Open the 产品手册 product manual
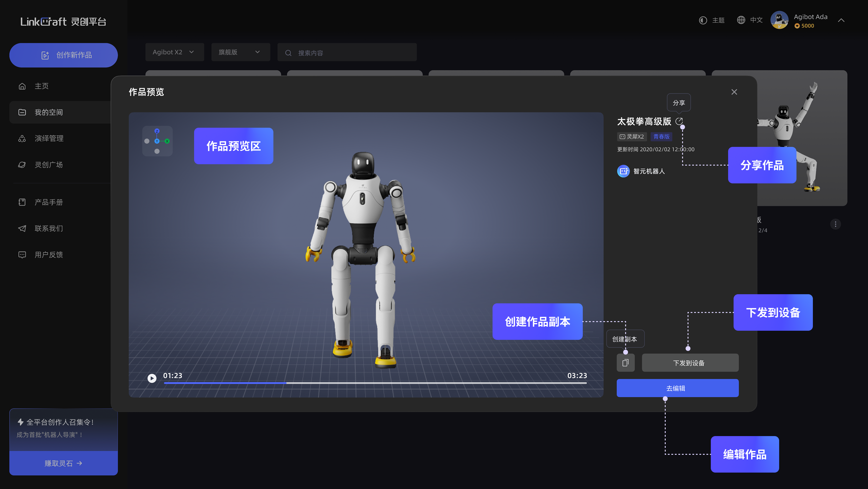Screen dimensions: 868x489 49,202
